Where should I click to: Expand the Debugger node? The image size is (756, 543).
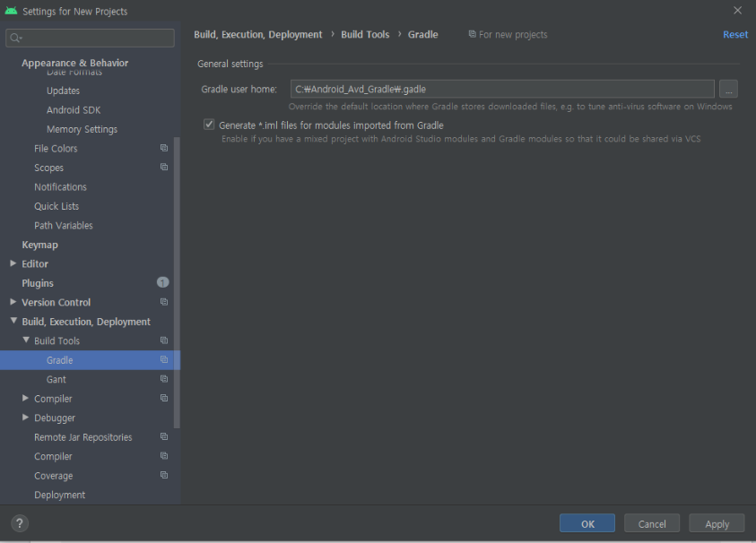coord(25,418)
